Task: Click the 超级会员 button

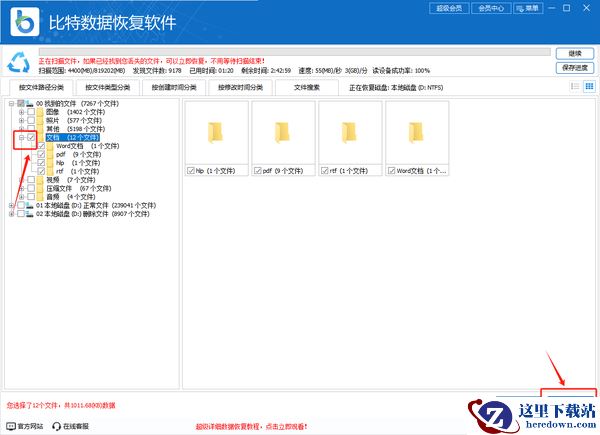Action: (449, 8)
